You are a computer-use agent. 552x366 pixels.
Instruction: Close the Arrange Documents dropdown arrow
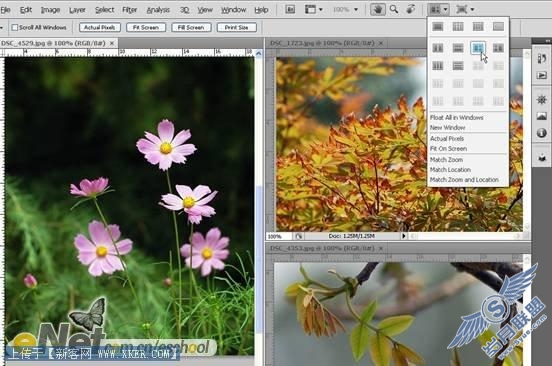pyautogui.click(x=445, y=10)
